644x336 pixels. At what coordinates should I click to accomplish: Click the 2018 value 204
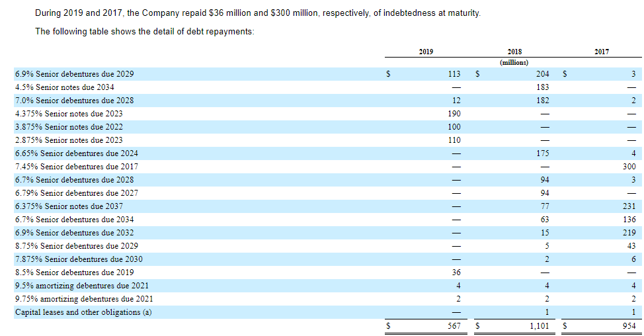pos(543,74)
